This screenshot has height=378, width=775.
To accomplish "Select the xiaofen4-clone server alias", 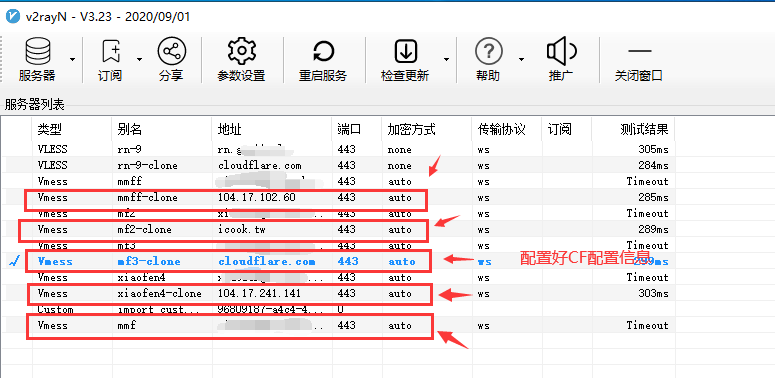I will tap(159, 294).
